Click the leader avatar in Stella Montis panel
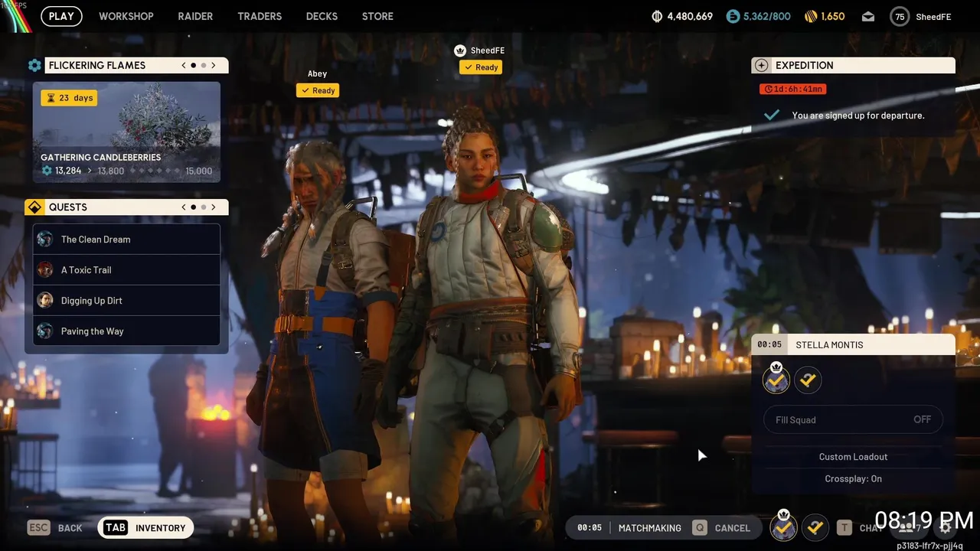 [x=776, y=380]
